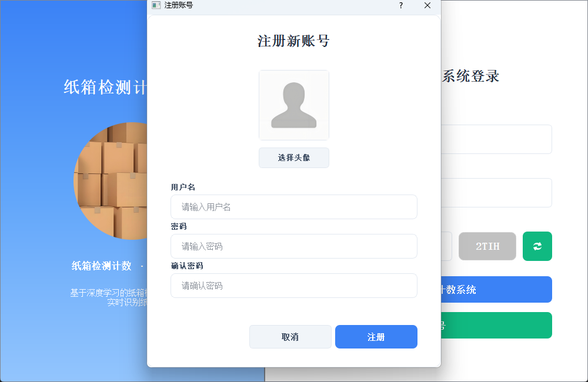The image size is (588, 382).
Task: Refresh the captcha with green icon in login window
Action: click(x=537, y=246)
